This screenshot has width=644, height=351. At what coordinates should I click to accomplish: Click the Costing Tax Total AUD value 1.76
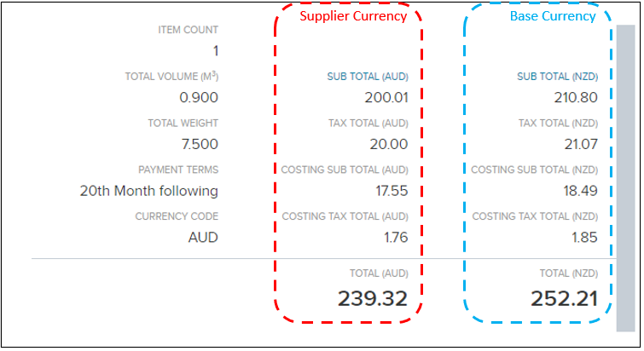click(396, 238)
